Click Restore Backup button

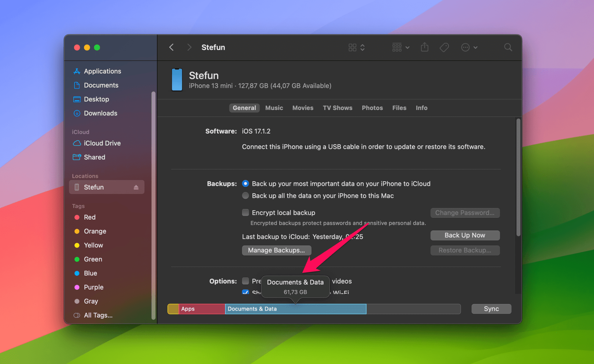point(465,250)
